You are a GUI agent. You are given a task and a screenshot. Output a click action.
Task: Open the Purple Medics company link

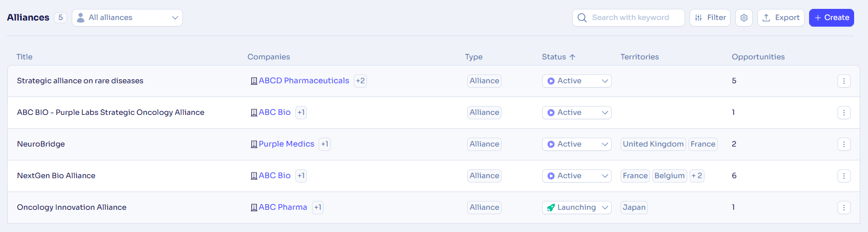click(x=286, y=144)
